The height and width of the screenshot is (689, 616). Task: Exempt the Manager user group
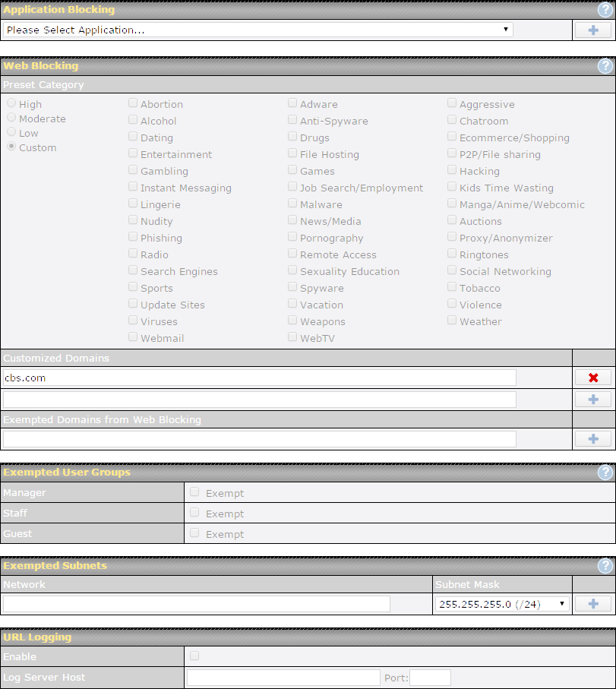(x=194, y=492)
